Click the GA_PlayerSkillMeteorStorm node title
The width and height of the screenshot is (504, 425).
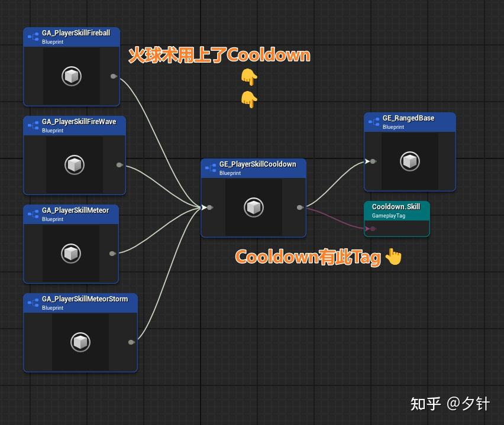[x=85, y=299]
